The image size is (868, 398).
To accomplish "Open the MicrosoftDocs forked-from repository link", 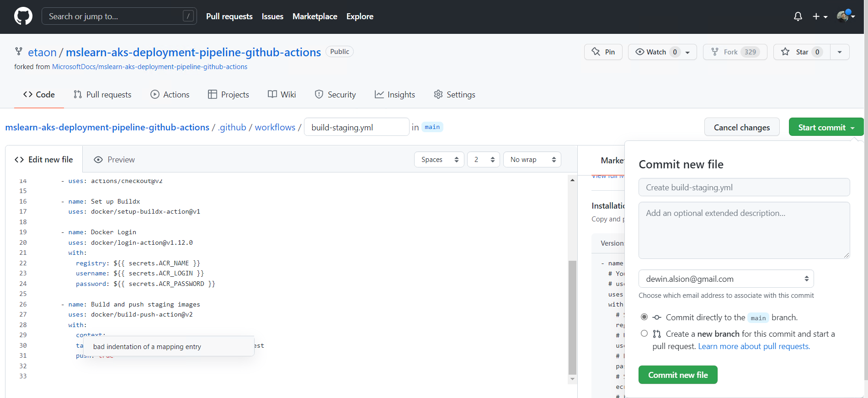I will (149, 67).
